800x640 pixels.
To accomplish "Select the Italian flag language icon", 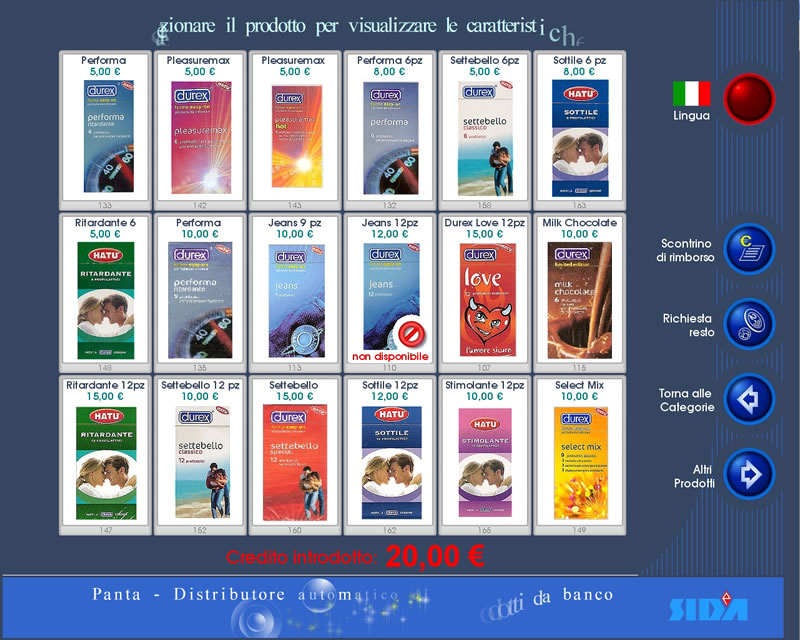I will click(691, 93).
